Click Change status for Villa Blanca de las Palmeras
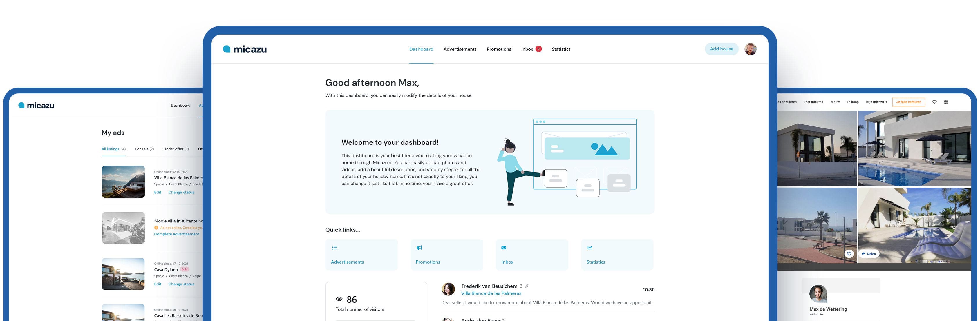Screen dimensions: 980x321 coord(181,193)
